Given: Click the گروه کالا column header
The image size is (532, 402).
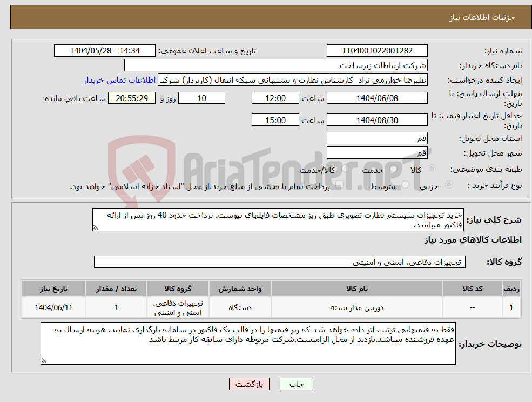Looking at the screenshot, I should [178, 289].
